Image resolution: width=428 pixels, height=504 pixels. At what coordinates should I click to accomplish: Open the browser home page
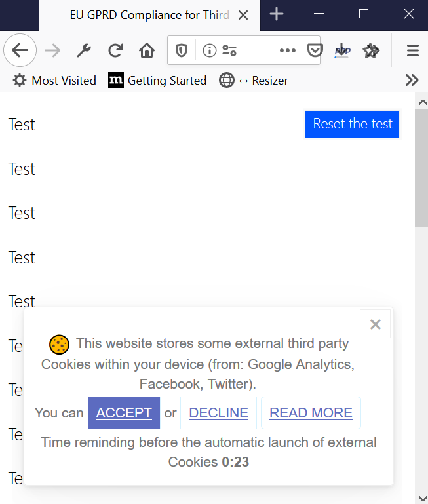pyautogui.click(x=147, y=50)
